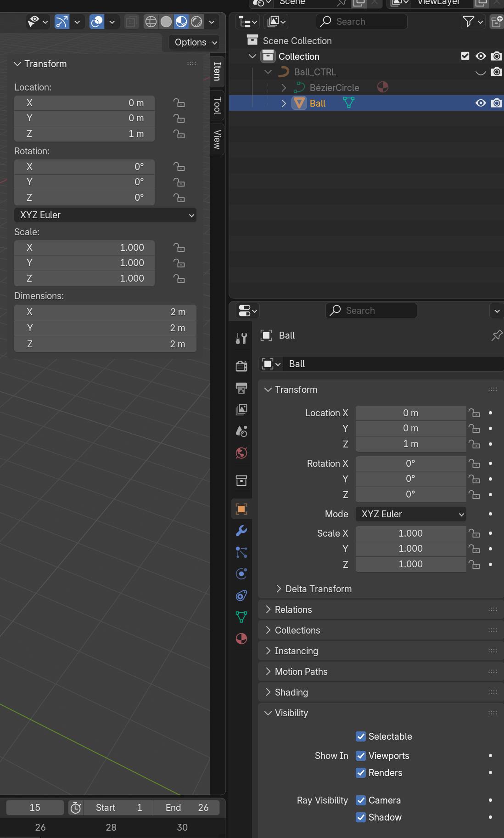This screenshot has height=838, width=504.
Task: Toggle viewport gizmos button
Action: coord(62,22)
